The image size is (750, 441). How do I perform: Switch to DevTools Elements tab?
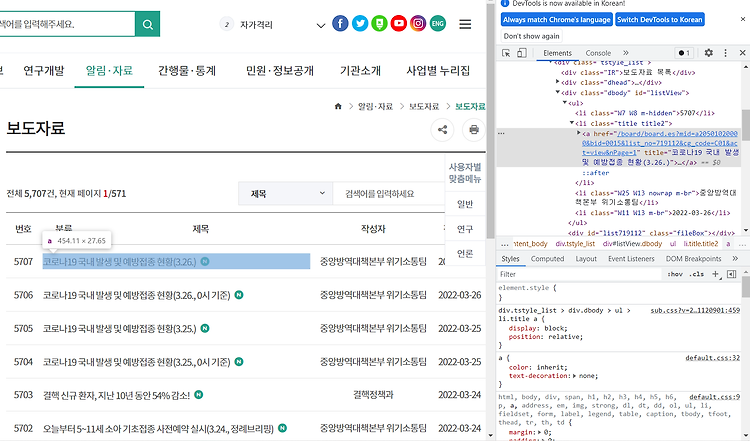[557, 53]
